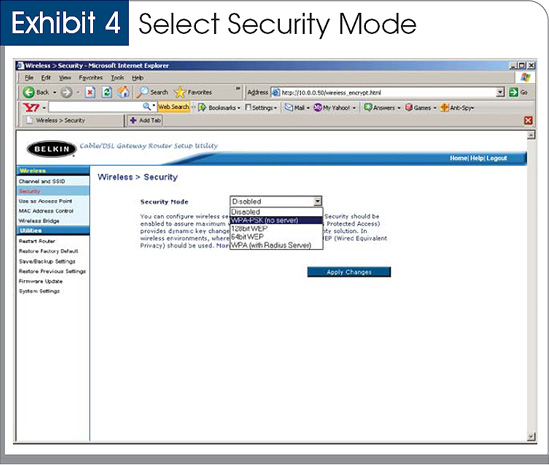This screenshot has width=549, height=465.
Task: Expand the My Yahoo! dropdown arrow
Action: 354,108
